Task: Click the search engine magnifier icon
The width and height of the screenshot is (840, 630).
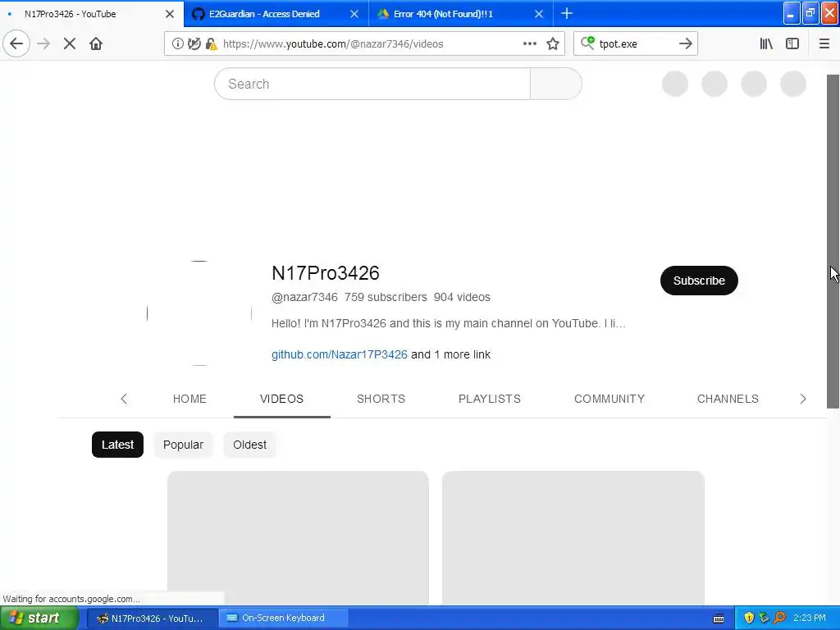Action: coord(587,43)
